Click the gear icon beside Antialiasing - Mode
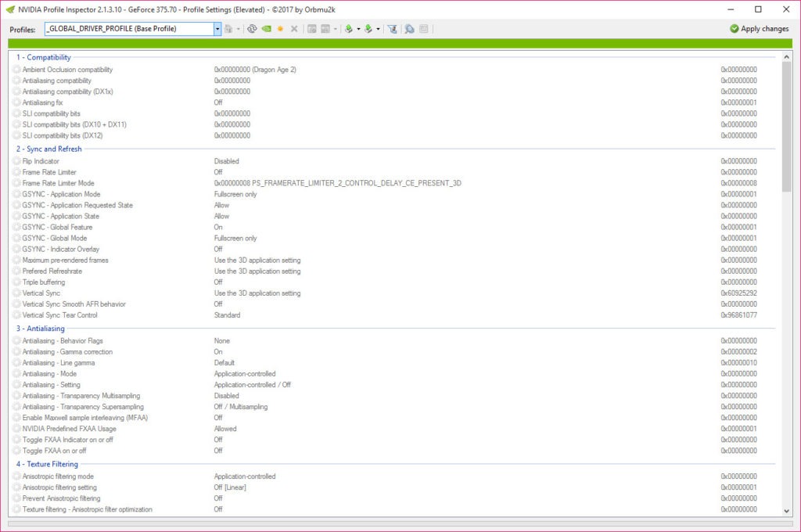Viewport: 801px width, 532px height. (x=16, y=374)
